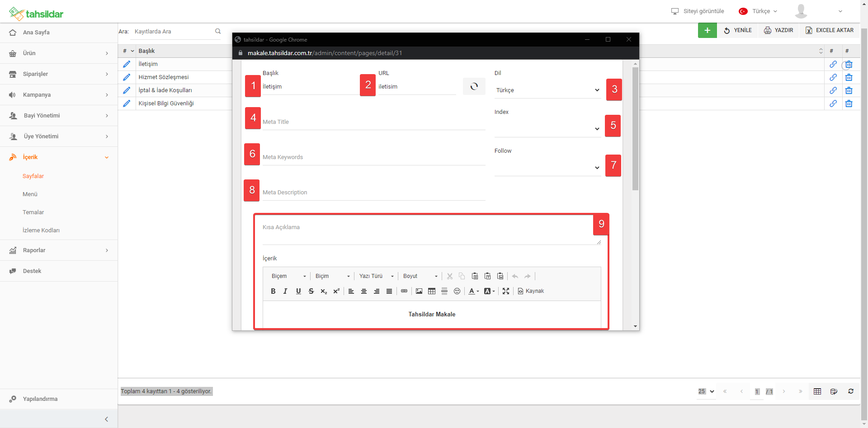Select İzleme Kodları submenu item
This screenshot has width=868, height=428.
pyautogui.click(x=41, y=230)
